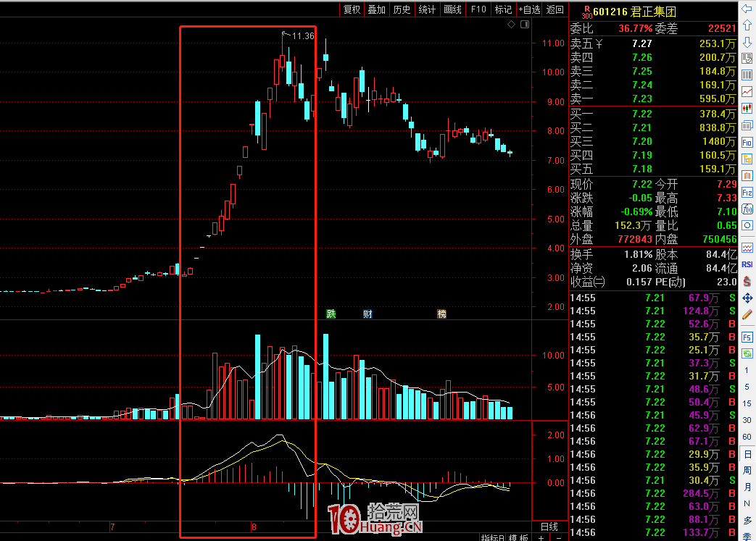This screenshot has width=756, height=541.
Task: Click the down arrow icon for next stock
Action: point(747,42)
